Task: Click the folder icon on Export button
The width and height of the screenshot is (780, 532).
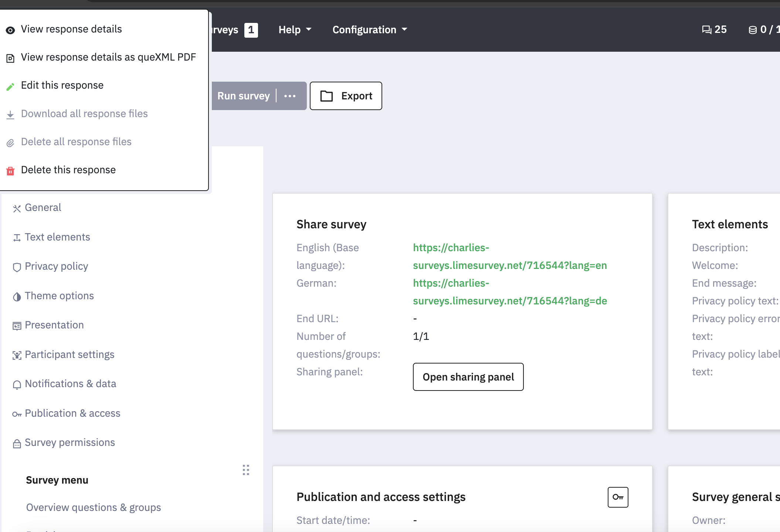Action: 326,96
